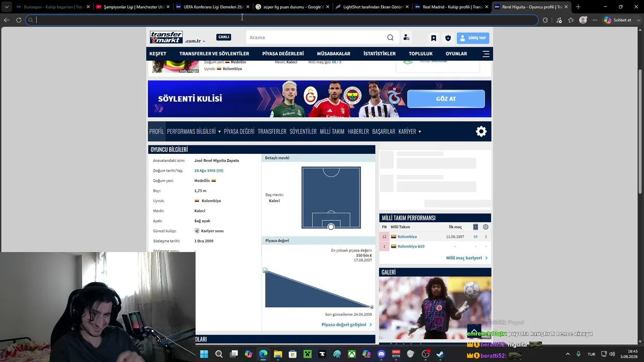The width and height of the screenshot is (644, 362).
Task: Open the .com.tr country dropdown
Action: 195,41
